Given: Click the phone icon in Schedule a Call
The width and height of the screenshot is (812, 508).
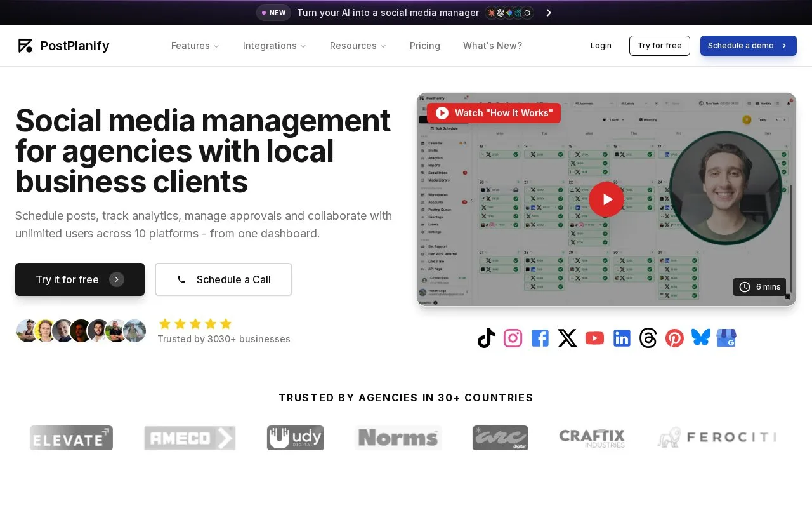Looking at the screenshot, I should coord(181,279).
